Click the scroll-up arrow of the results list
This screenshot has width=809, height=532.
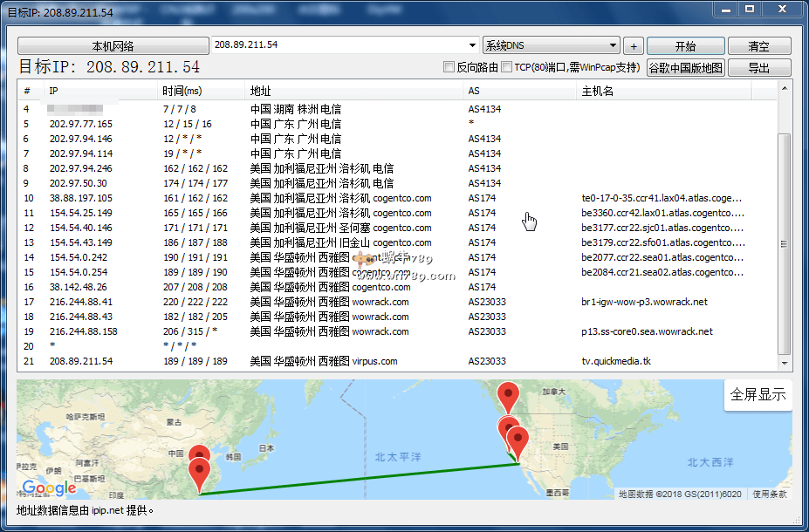pos(785,88)
